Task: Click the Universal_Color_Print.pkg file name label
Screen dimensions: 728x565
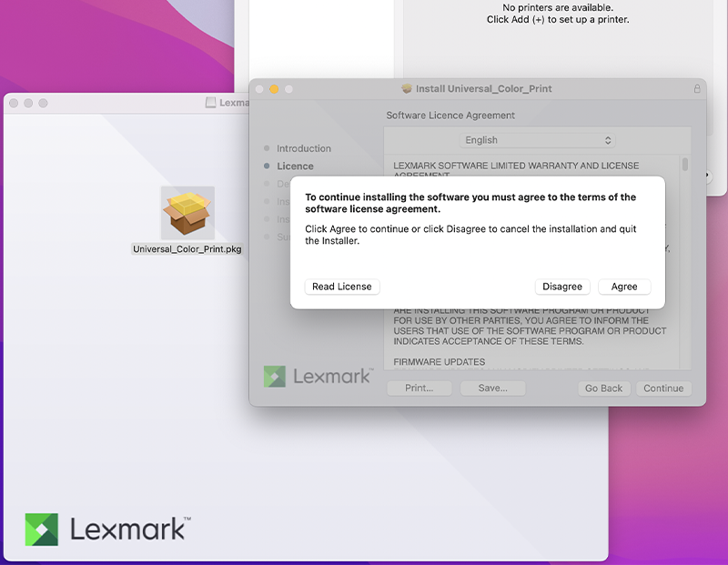Action: click(187, 249)
